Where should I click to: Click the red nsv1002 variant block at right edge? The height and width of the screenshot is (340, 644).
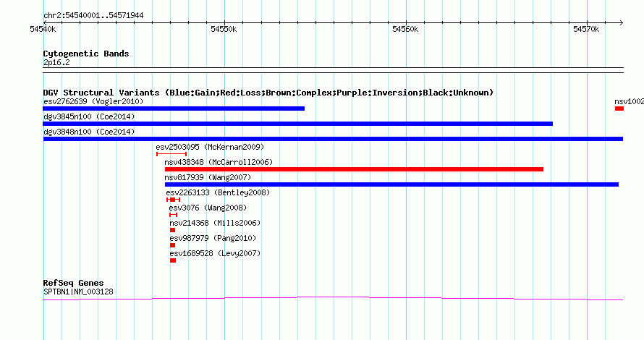click(x=619, y=109)
